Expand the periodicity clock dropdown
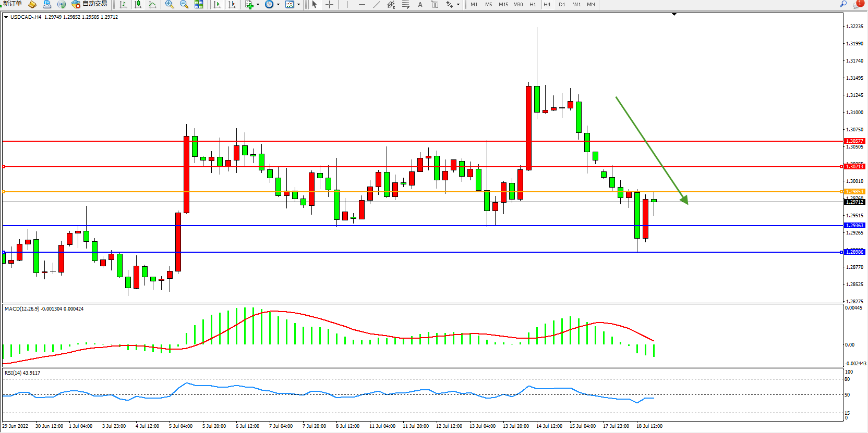This screenshot has width=868, height=433. point(278,5)
